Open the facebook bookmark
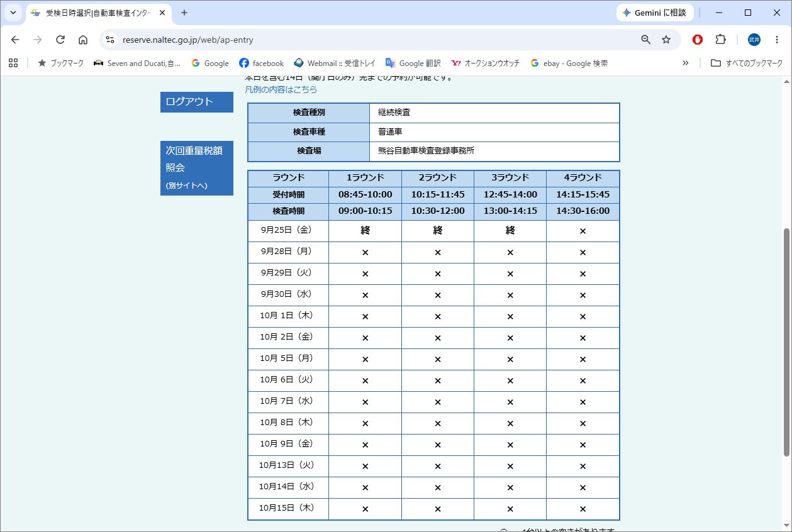The image size is (792, 532). pos(261,63)
